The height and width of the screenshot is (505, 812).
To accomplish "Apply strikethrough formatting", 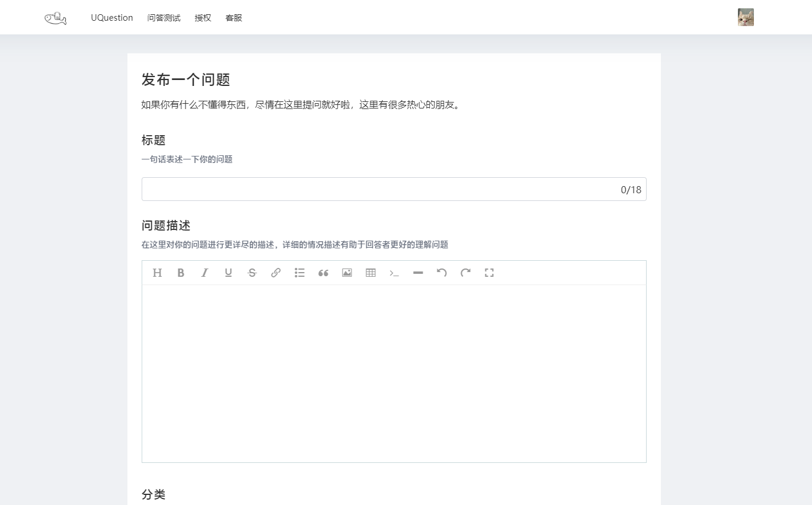I will click(x=252, y=273).
